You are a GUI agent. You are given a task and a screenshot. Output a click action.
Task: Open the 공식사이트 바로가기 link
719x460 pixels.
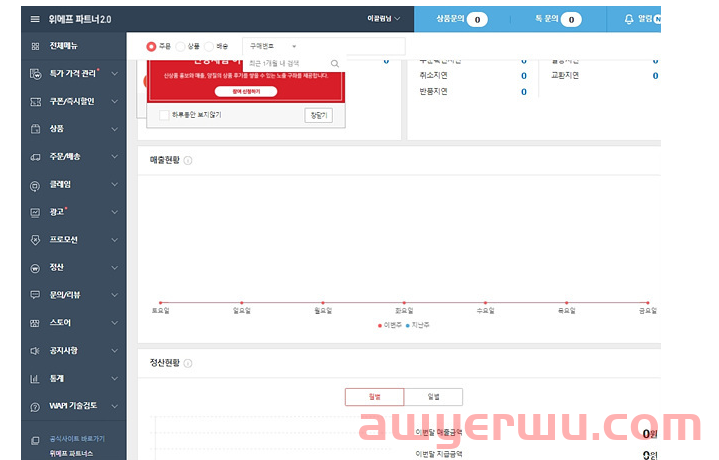click(x=77, y=439)
